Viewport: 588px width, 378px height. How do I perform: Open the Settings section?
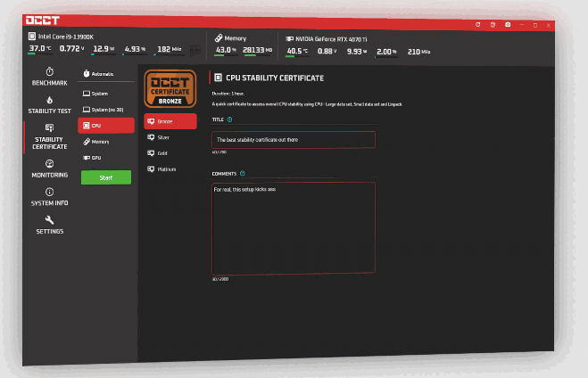[49, 226]
